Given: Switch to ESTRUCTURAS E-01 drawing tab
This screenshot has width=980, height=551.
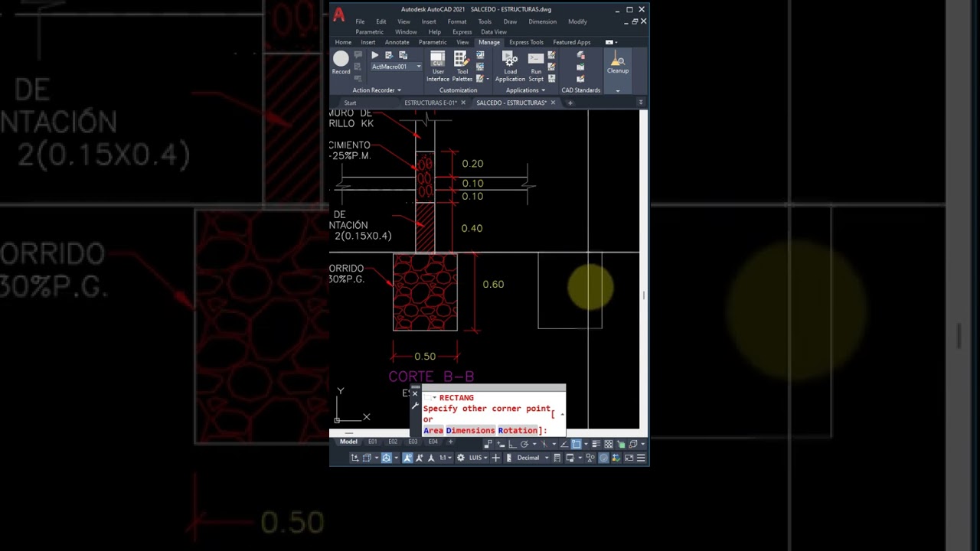Looking at the screenshot, I should pos(430,103).
